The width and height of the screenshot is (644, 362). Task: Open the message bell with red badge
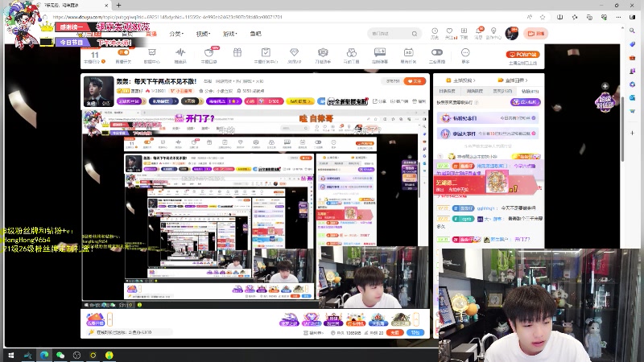(479, 31)
